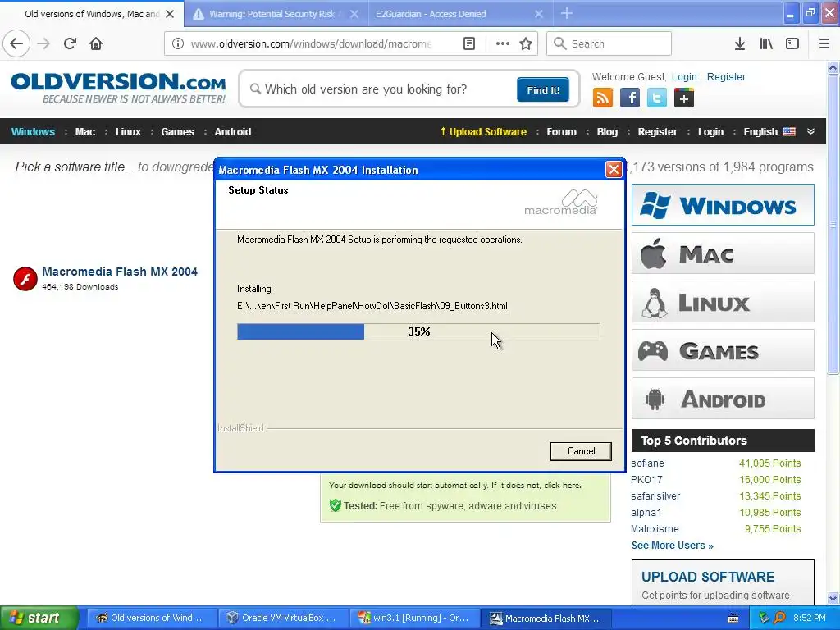Click the magnifier tray icon in taskbar
Image resolution: width=840 pixels, height=630 pixels.
(779, 618)
